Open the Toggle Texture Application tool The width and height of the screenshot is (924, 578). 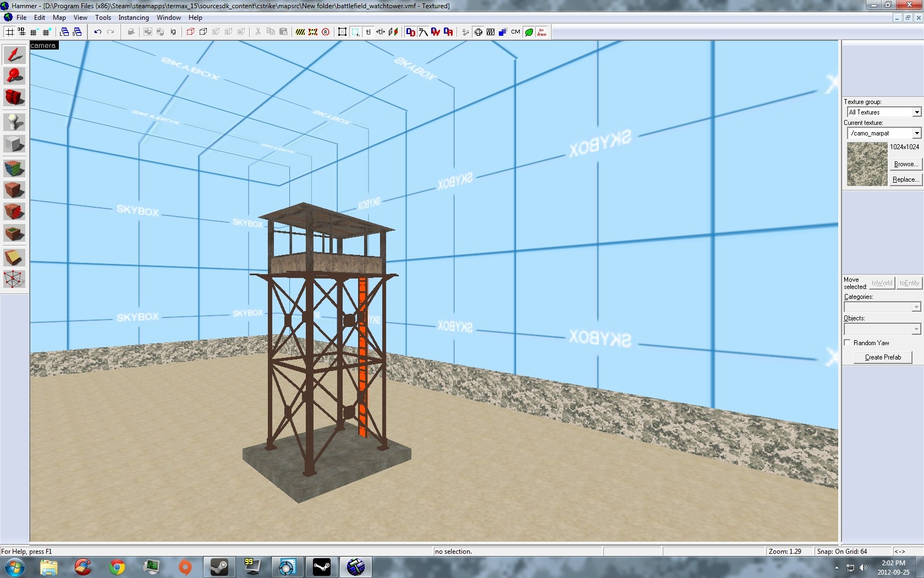pyautogui.click(x=14, y=168)
